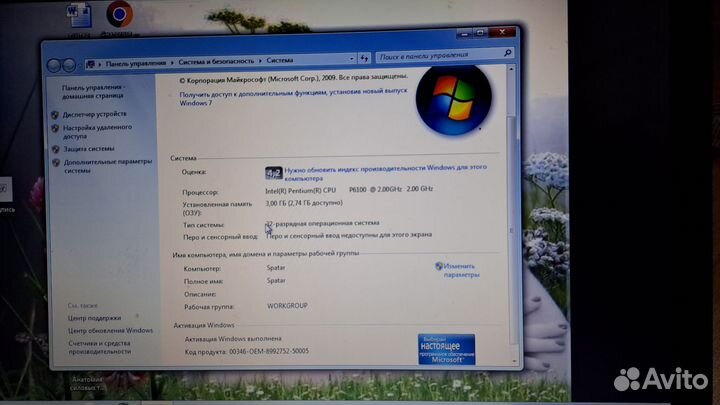Open Настройка удаленного доступа

[97, 132]
